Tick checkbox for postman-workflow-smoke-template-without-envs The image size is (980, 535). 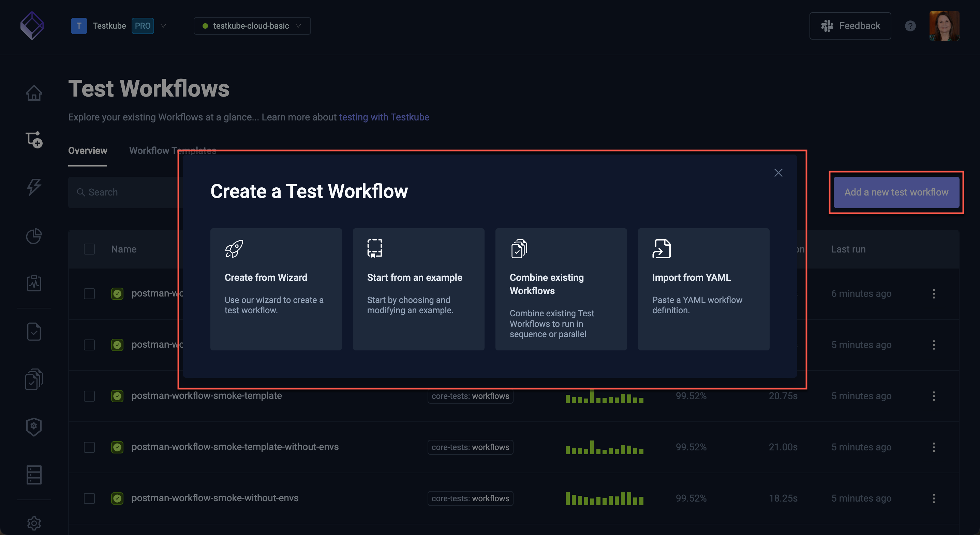click(x=89, y=447)
